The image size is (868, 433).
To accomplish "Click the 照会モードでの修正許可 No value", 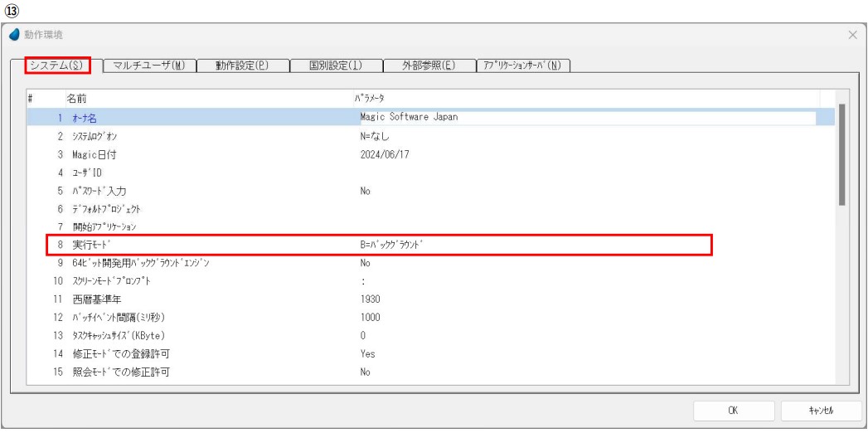I will coord(366,372).
